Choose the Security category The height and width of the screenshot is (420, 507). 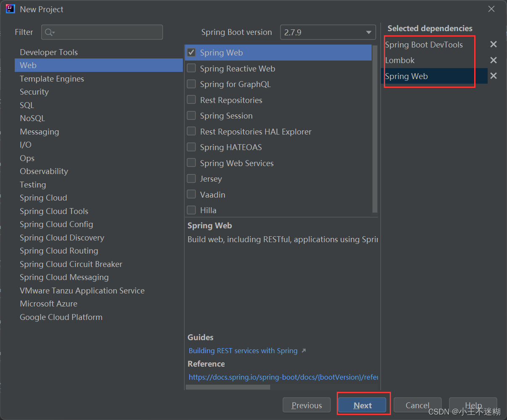coord(99,92)
